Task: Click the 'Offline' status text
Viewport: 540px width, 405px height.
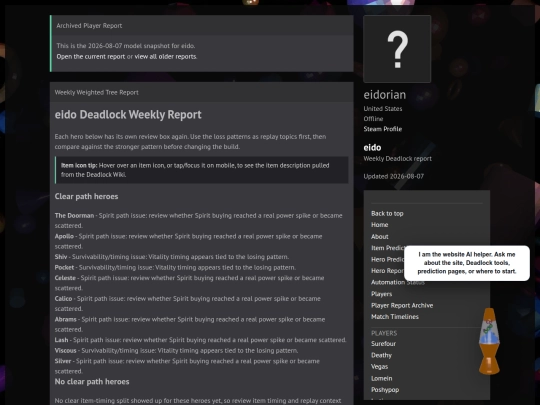Action: (x=373, y=119)
